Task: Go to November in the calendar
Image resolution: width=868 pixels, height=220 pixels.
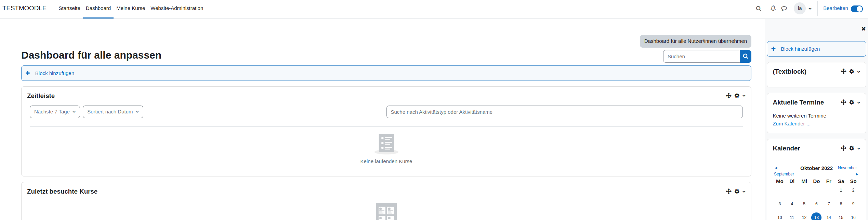Action: 847,168
